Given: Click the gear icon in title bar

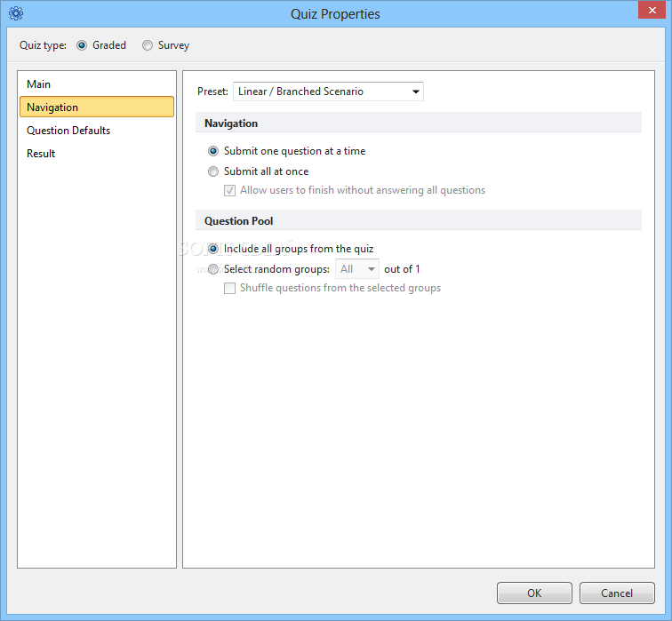Looking at the screenshot, I should click(16, 13).
